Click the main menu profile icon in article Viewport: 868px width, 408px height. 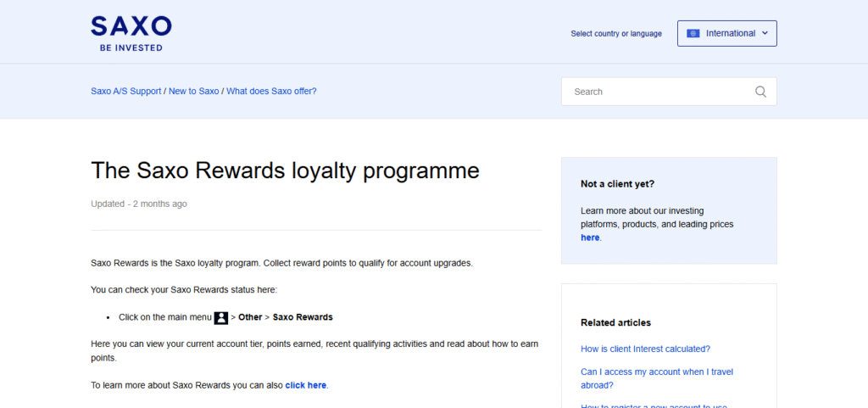pyautogui.click(x=221, y=317)
